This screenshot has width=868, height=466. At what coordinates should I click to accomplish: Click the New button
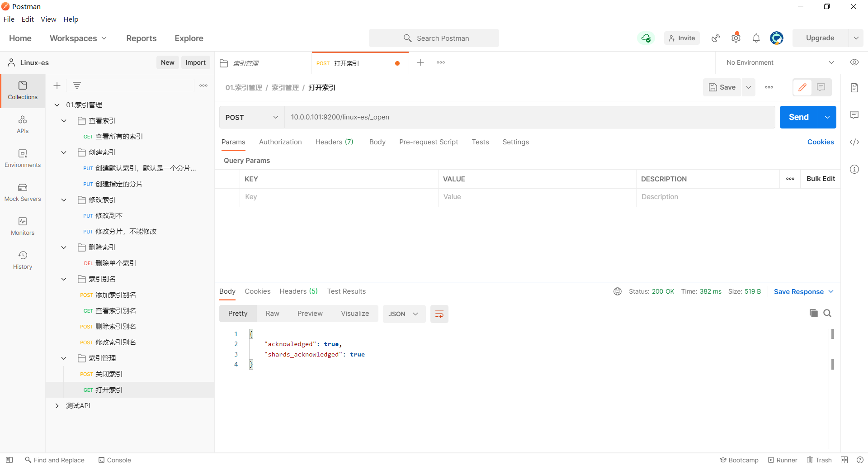pos(168,62)
